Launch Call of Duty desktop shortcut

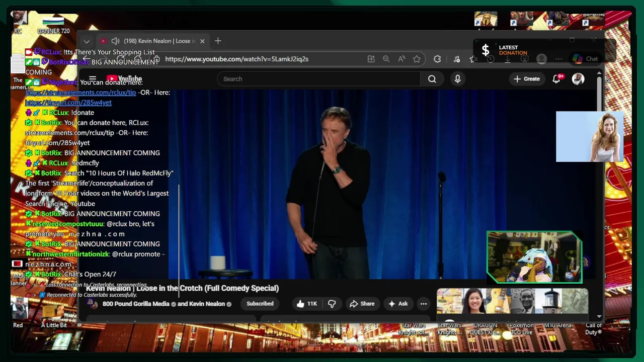593,329
